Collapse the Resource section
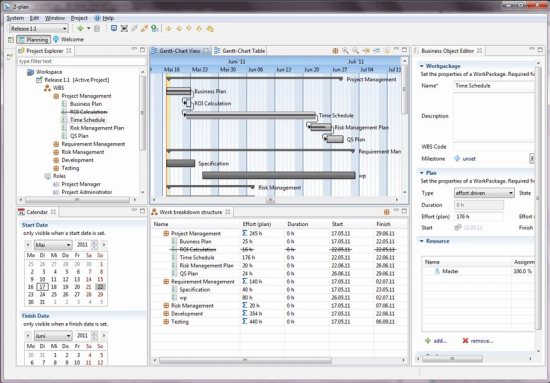This screenshot has height=383, width=550. point(422,241)
